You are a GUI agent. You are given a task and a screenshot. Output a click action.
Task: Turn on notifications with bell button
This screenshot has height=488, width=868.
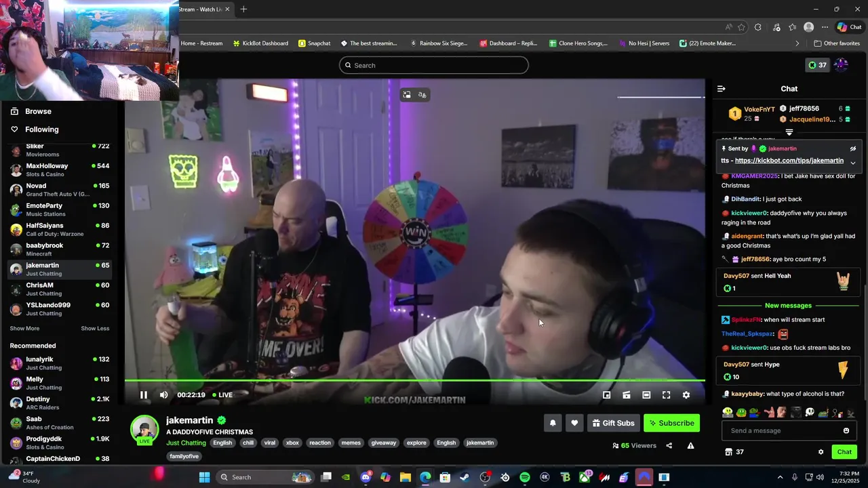[x=553, y=423]
